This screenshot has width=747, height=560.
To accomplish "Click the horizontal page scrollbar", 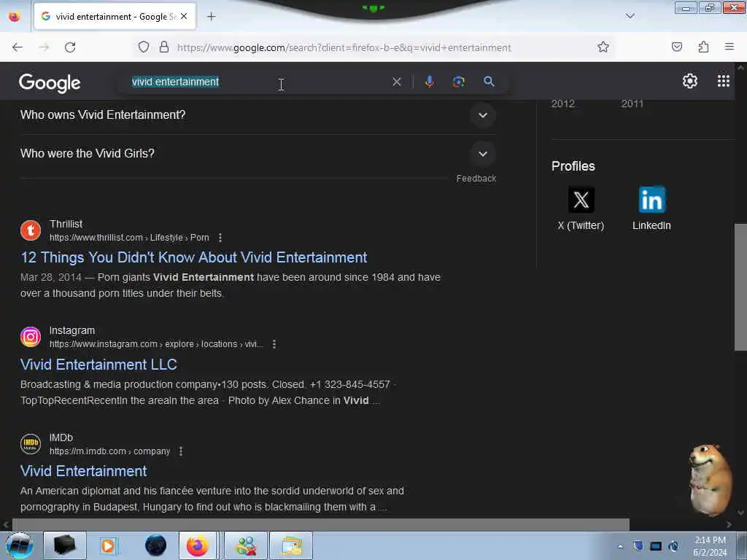I will [x=320, y=524].
